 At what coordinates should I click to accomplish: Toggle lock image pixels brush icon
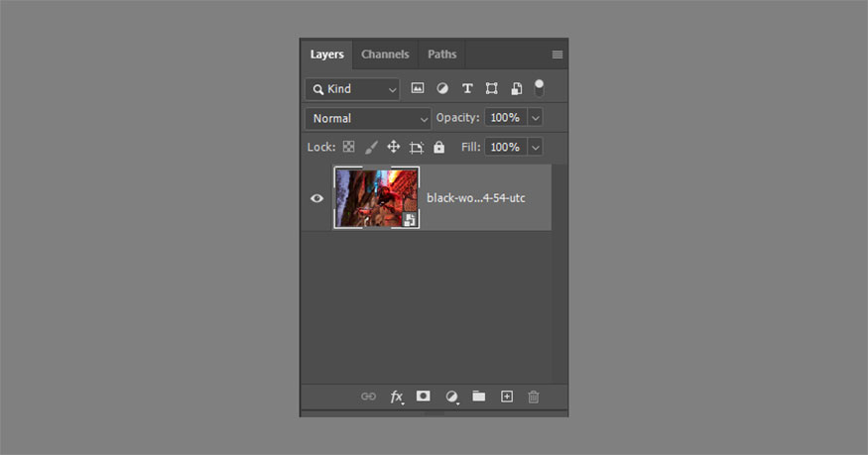(371, 147)
